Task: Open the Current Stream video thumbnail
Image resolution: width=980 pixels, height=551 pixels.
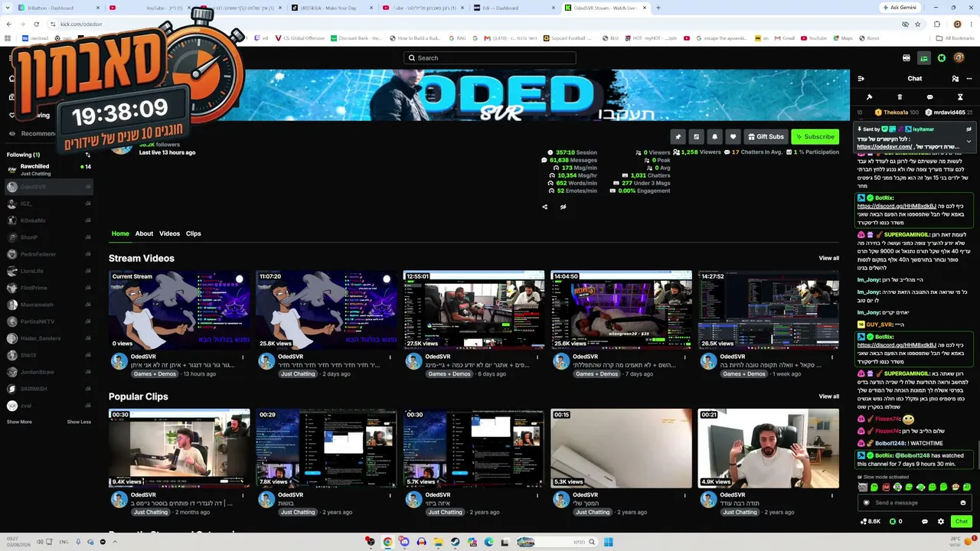Action: (179, 310)
